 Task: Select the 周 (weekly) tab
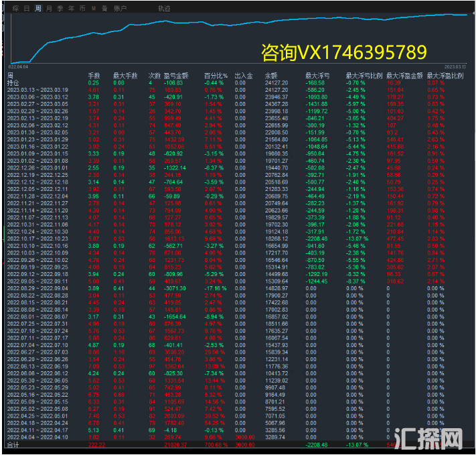(38, 9)
